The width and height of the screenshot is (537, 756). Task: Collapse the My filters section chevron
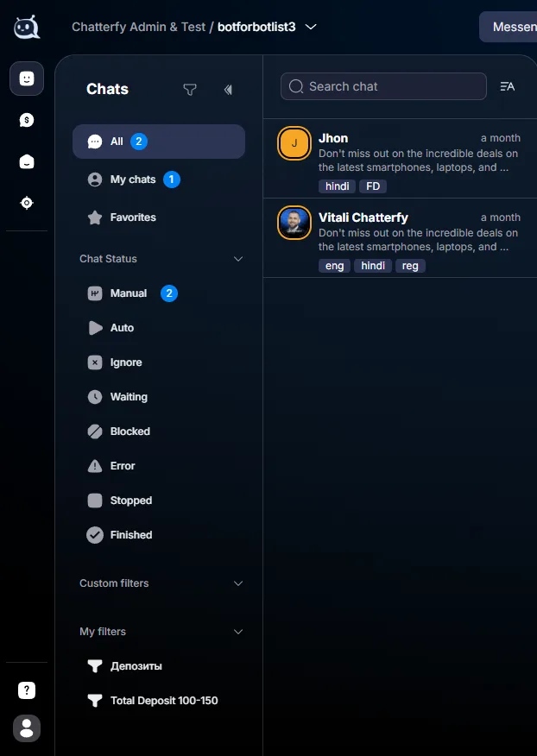(x=238, y=632)
